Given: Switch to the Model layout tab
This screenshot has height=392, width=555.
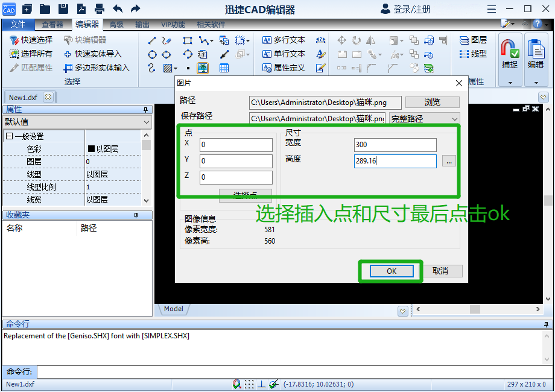Looking at the screenshot, I should tap(174, 309).
